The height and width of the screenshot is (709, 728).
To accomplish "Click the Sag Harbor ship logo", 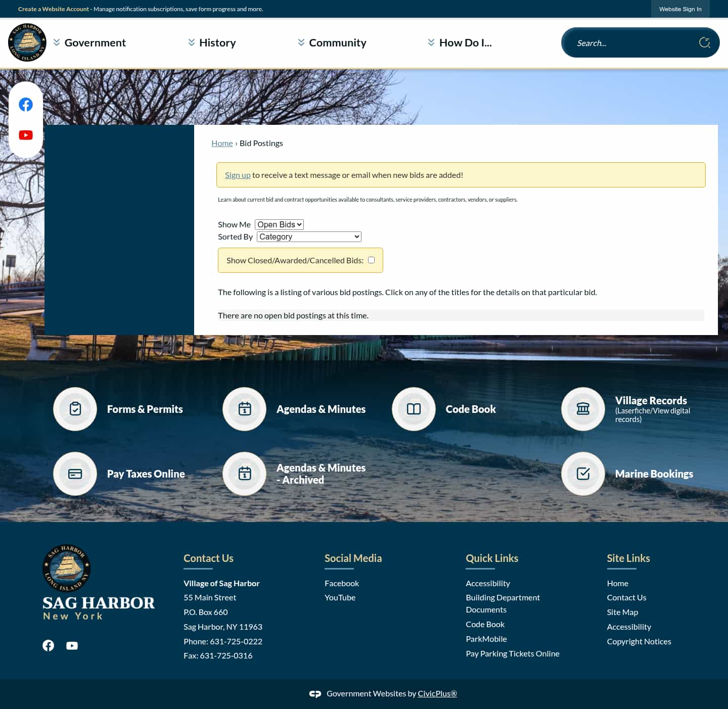I will [x=28, y=42].
